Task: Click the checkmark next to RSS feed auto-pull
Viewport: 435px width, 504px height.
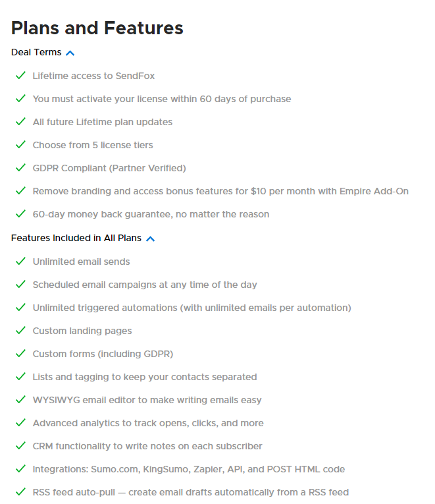Action: point(20,492)
